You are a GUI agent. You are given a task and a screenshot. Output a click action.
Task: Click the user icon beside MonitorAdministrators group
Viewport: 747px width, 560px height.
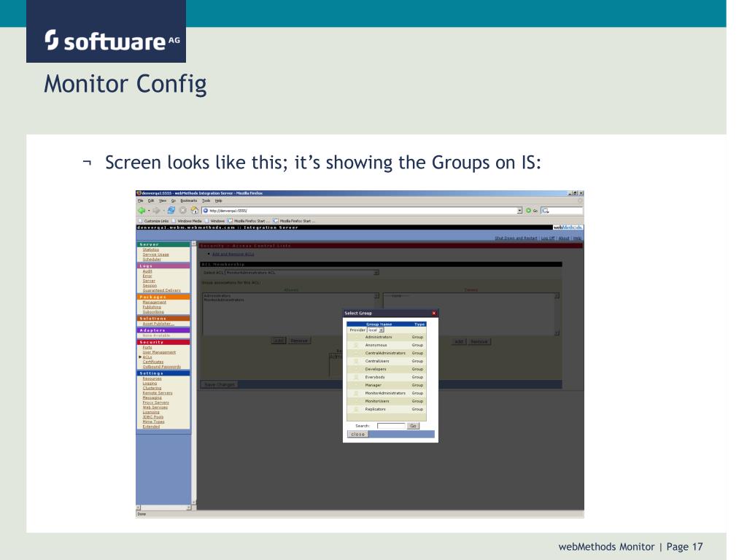click(356, 393)
